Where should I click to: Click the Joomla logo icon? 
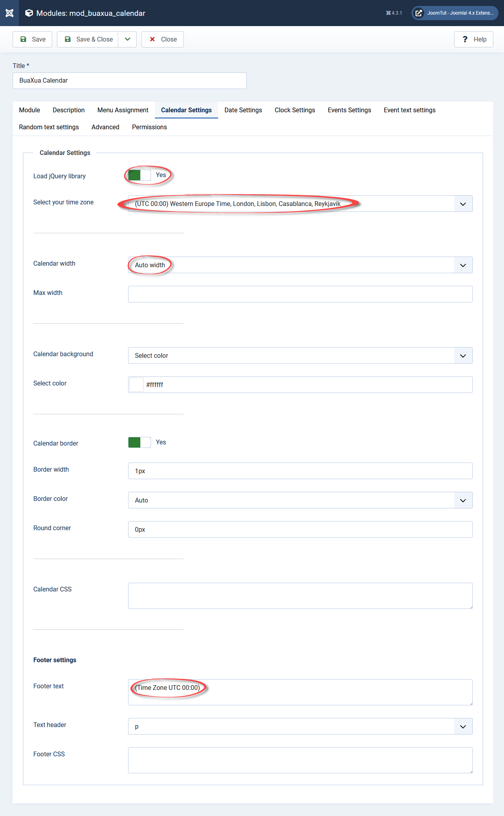[x=9, y=13]
